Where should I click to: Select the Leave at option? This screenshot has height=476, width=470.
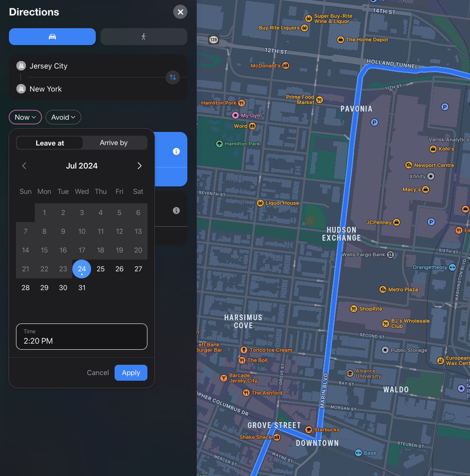pos(50,143)
